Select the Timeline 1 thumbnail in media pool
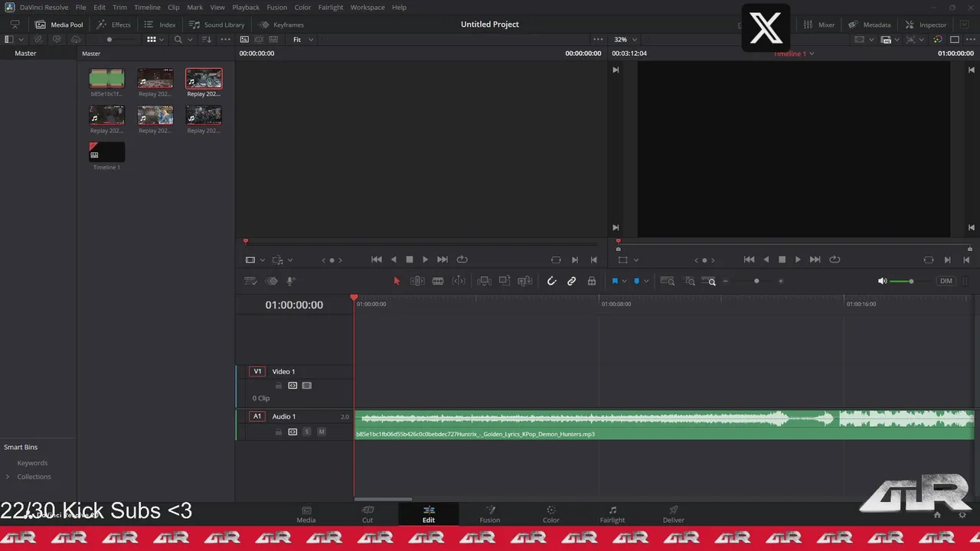 [107, 152]
